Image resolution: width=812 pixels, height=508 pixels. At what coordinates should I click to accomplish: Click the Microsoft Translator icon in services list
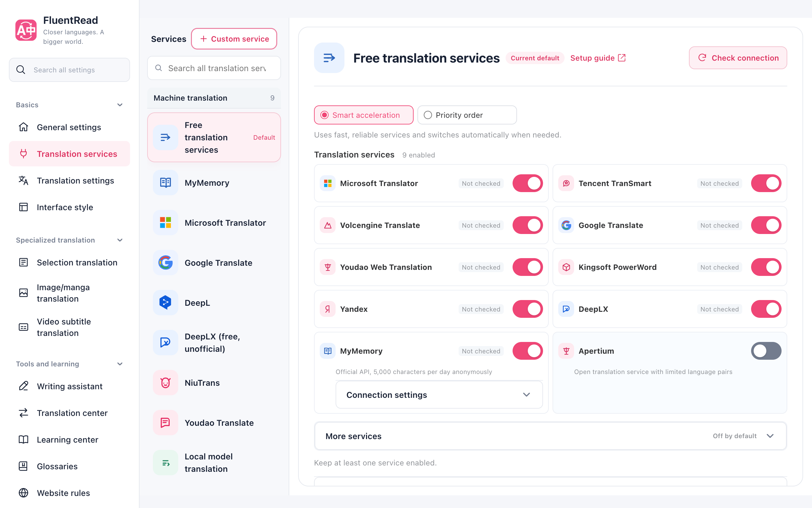click(x=166, y=223)
